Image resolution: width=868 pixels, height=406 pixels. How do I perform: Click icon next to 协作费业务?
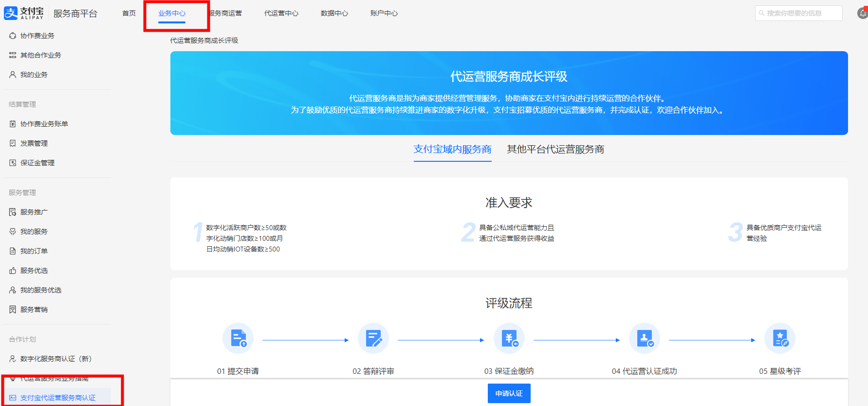13,36
